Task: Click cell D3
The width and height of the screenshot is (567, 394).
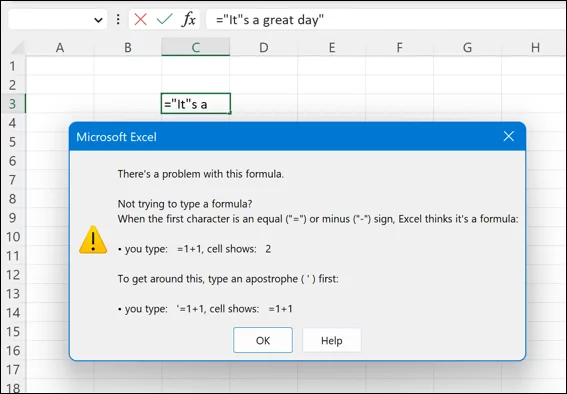Action: click(x=264, y=103)
